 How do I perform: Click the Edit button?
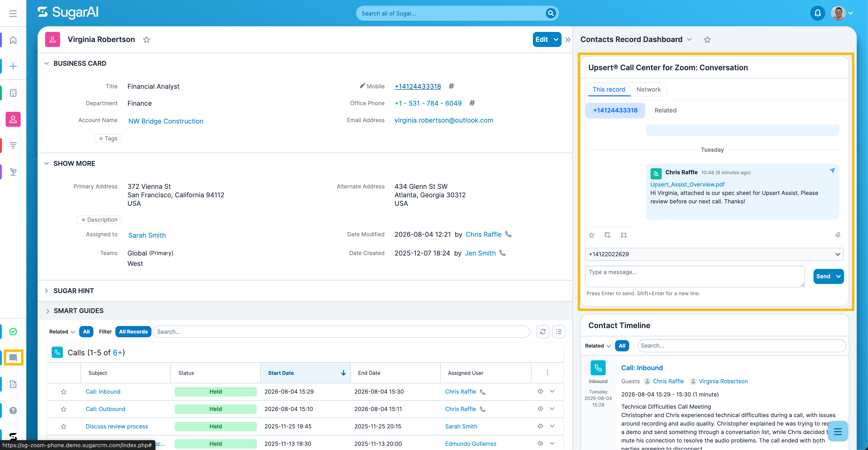point(542,39)
